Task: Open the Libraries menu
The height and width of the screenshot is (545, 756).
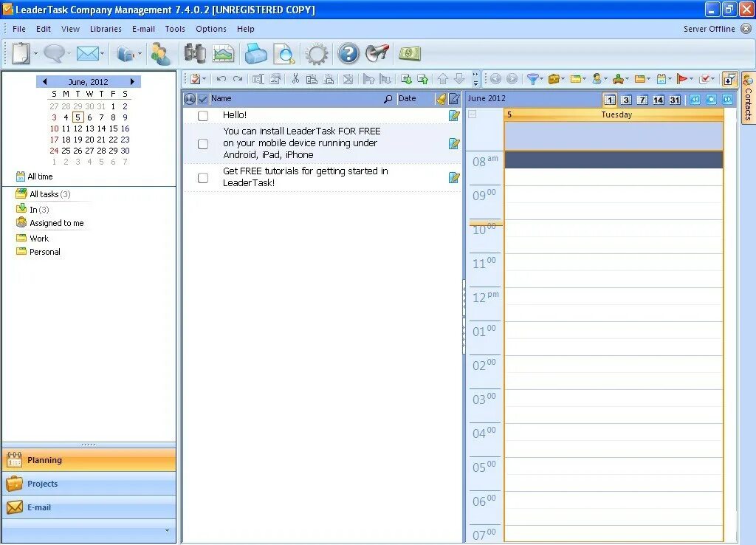Action: point(106,29)
